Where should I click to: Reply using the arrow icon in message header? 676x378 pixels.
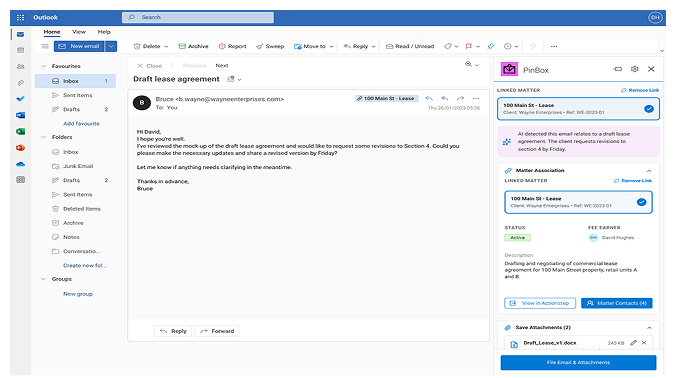pos(429,98)
